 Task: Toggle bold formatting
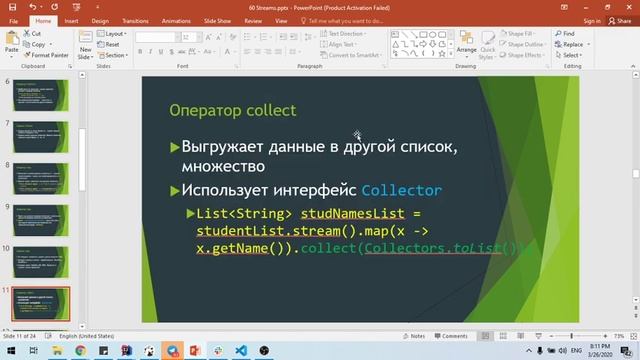point(140,51)
